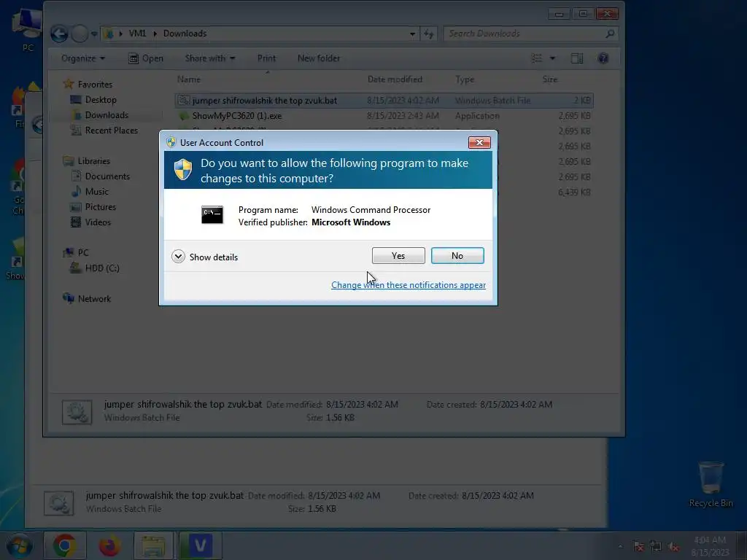Click Favorites in navigation pane
This screenshot has width=747, height=560.
click(95, 85)
